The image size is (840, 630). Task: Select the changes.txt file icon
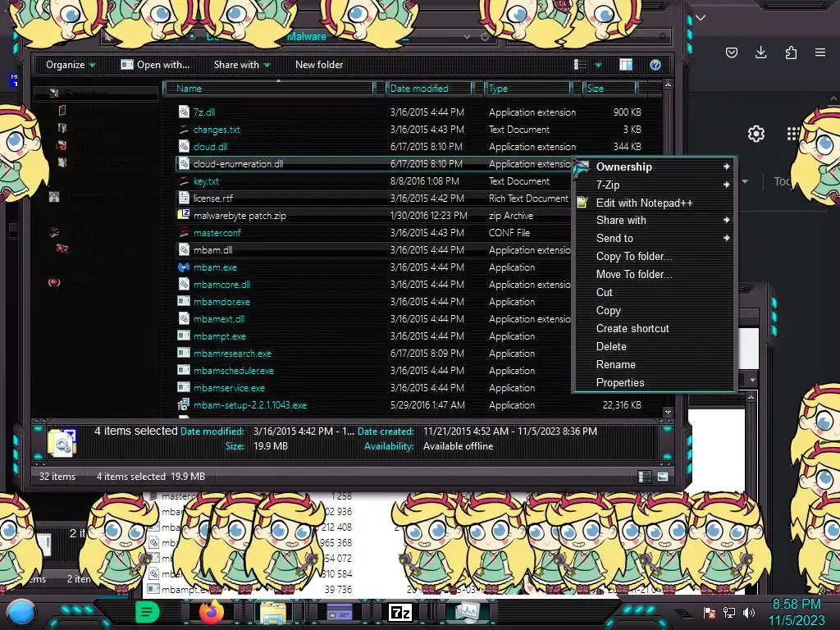(184, 129)
